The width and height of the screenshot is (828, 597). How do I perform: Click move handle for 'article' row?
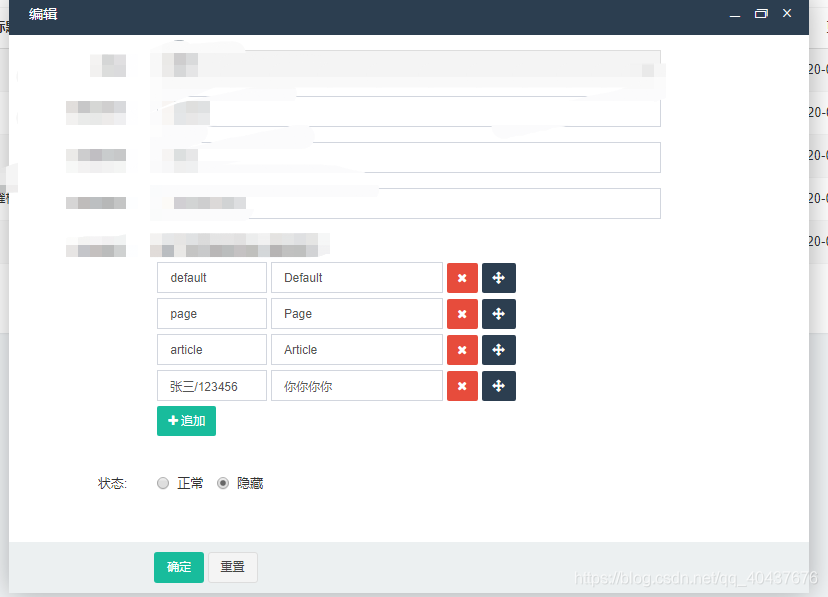point(498,350)
